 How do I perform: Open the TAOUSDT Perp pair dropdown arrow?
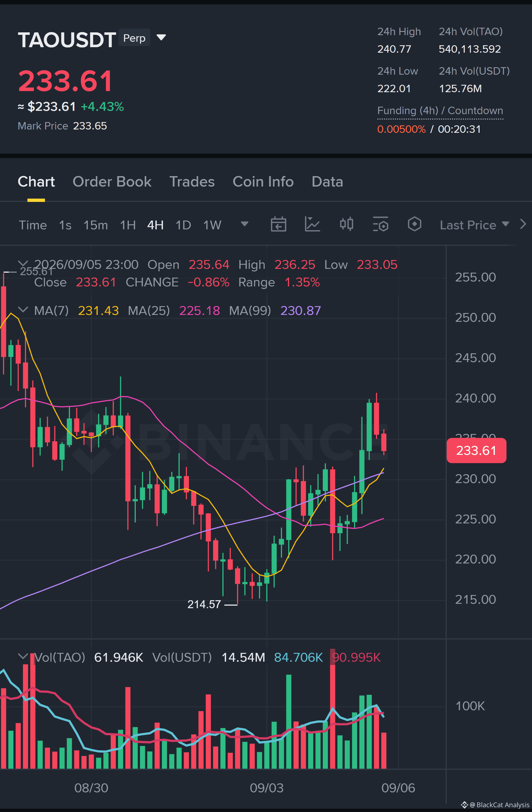click(161, 37)
